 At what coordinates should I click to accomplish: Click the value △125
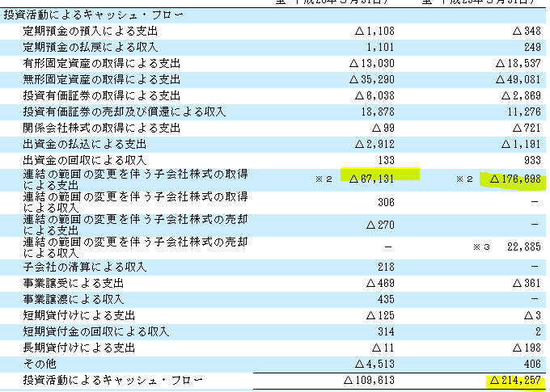pos(380,315)
